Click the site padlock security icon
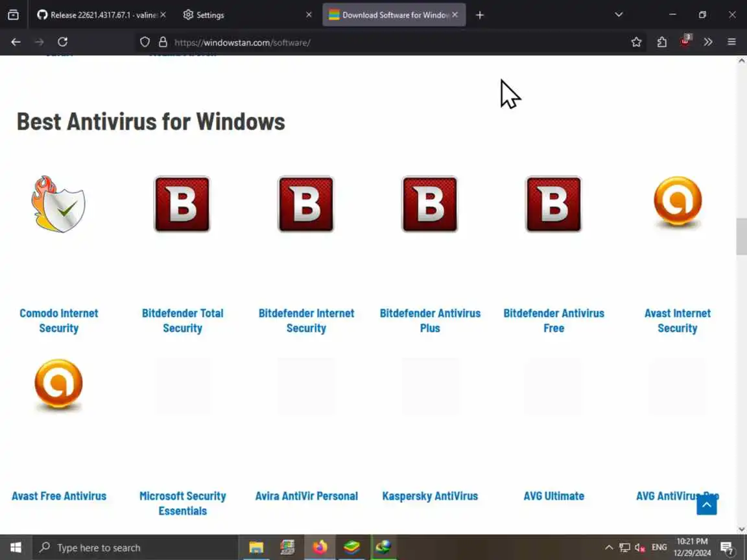747x560 pixels. point(163,42)
